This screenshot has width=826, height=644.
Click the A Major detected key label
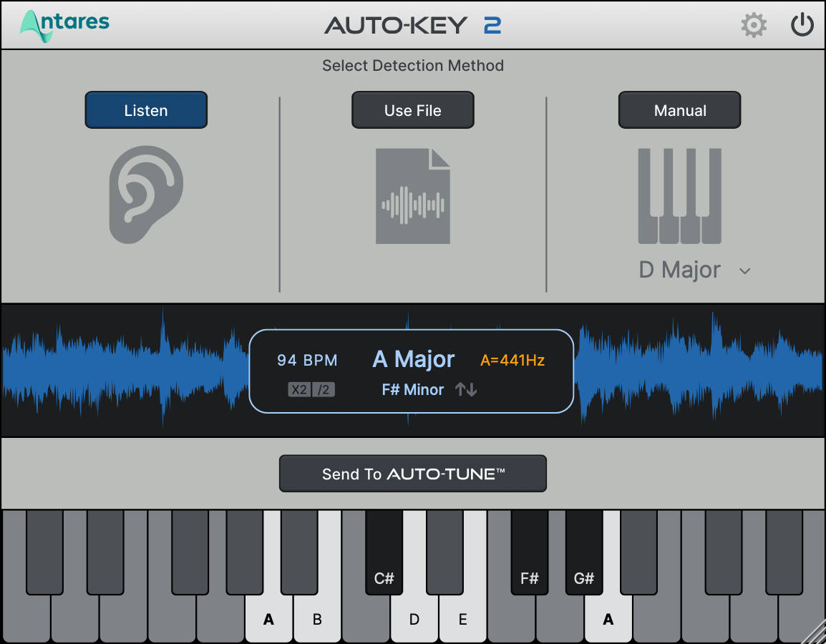tap(413, 358)
